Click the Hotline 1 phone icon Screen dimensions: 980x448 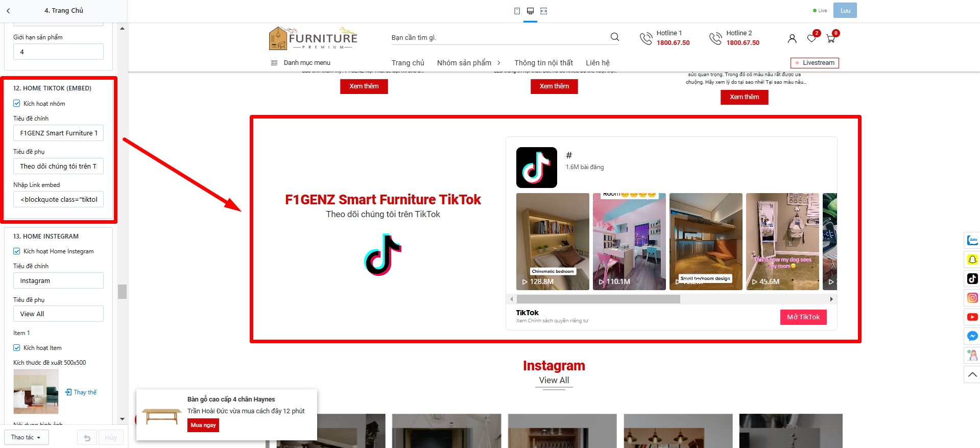pos(646,38)
